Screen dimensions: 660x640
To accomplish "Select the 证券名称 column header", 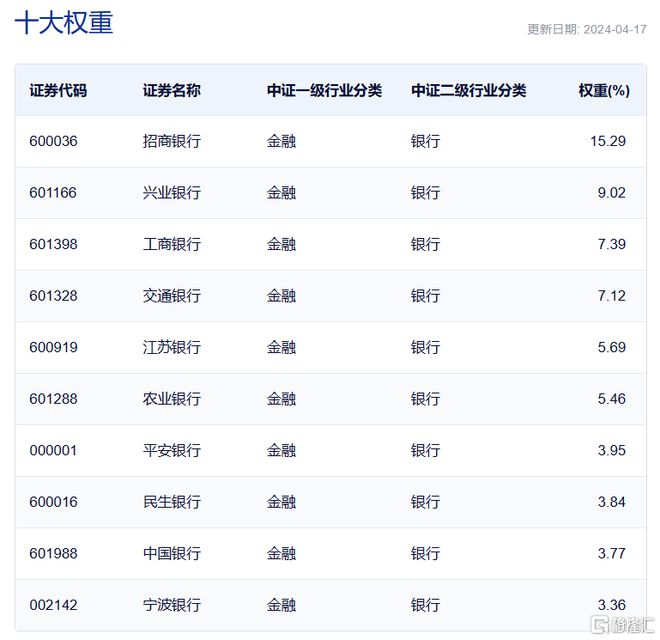I will coord(172,90).
